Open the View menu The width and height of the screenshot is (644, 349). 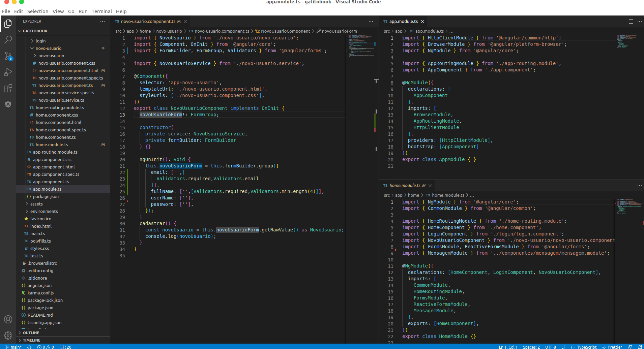(x=58, y=11)
